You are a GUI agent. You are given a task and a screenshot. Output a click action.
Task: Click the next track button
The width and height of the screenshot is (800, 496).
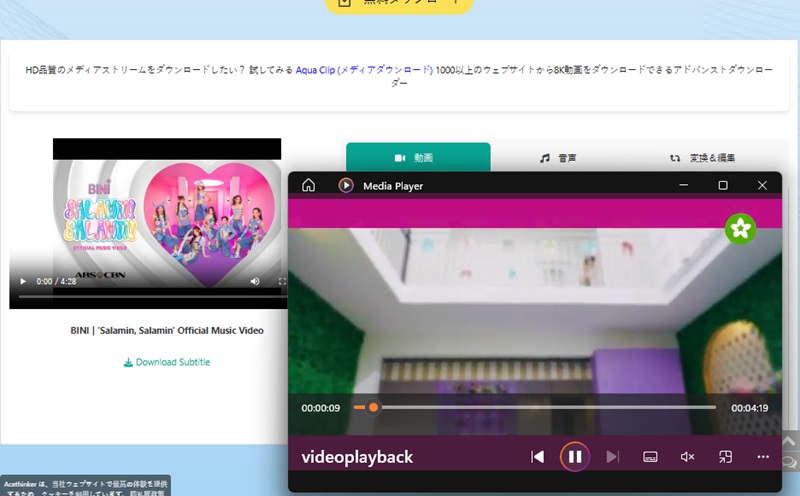pos(613,457)
